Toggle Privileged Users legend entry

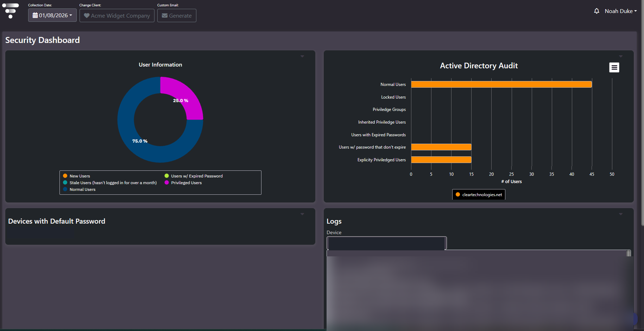pyautogui.click(x=183, y=183)
